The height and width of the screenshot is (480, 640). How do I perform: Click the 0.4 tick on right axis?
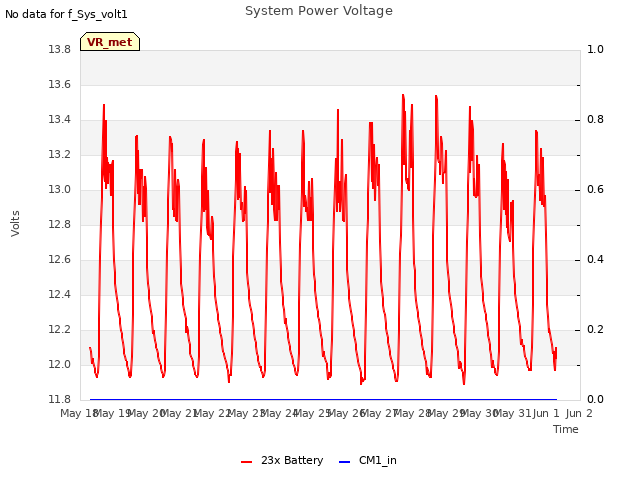click(x=595, y=260)
